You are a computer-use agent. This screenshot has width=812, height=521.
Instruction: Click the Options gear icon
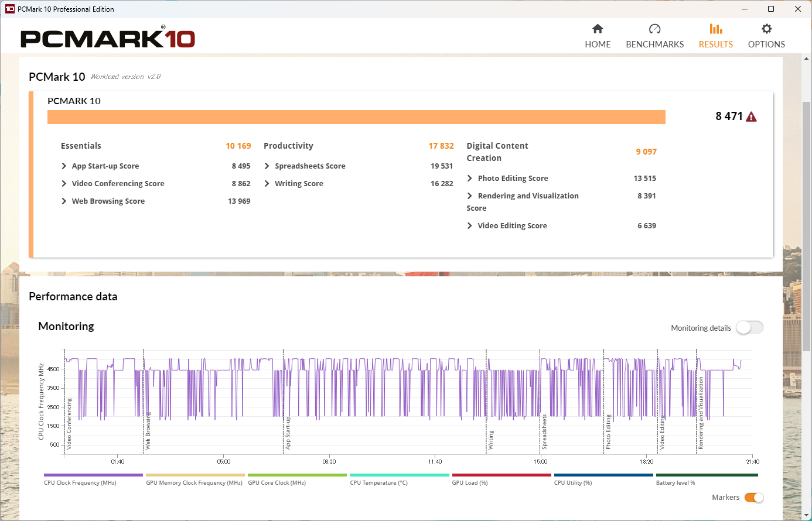tap(766, 29)
